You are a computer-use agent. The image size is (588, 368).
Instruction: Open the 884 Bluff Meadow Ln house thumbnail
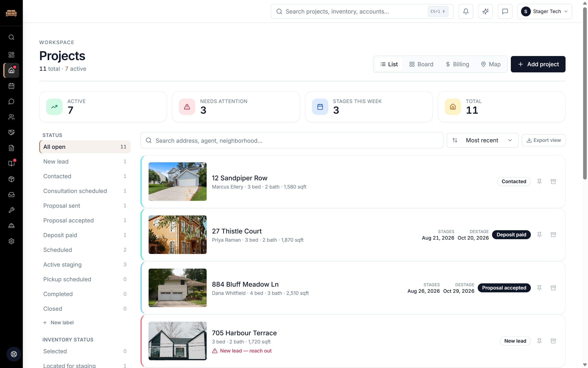pos(178,288)
